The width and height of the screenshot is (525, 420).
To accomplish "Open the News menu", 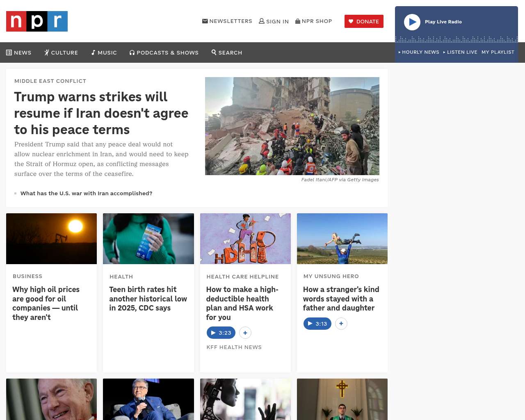I will 19,52.
